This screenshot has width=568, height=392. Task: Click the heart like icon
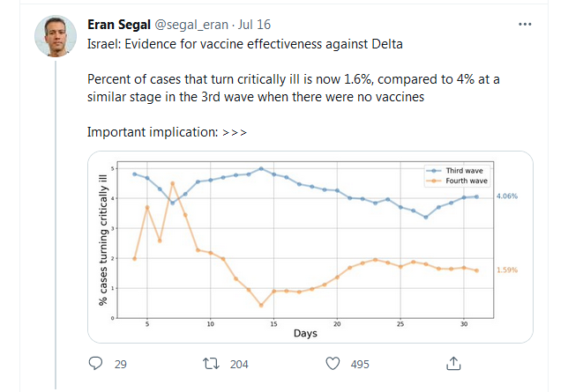pyautogui.click(x=333, y=363)
